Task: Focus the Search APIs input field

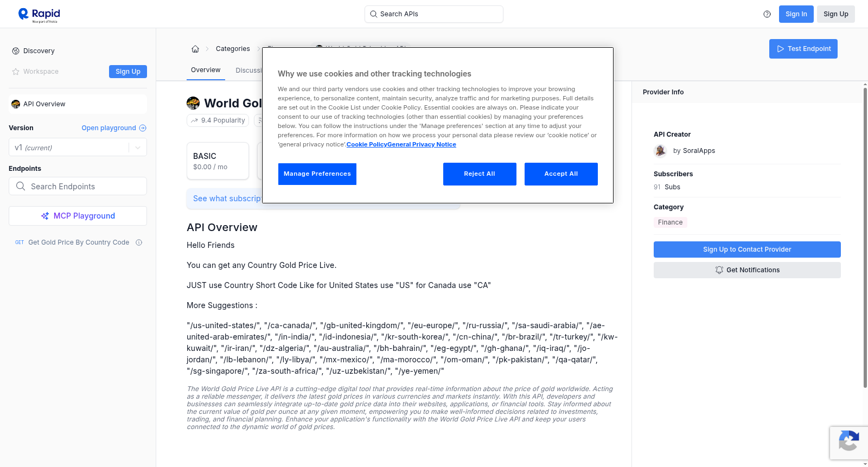Action: click(x=434, y=14)
